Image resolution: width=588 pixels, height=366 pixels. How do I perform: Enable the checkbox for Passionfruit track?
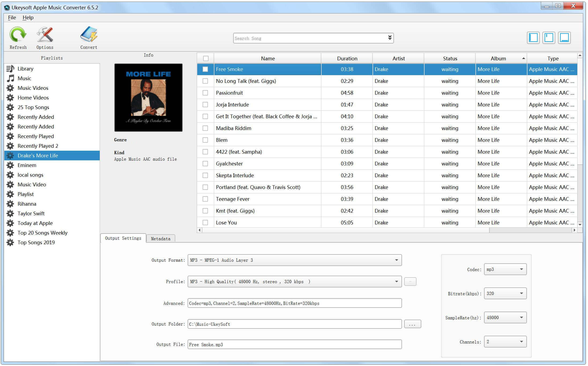206,93
